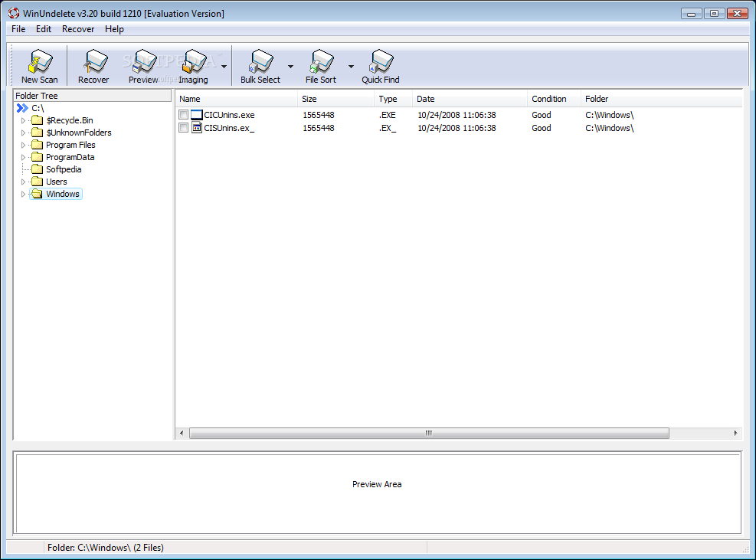Sort list by Folder column header

pos(662,99)
